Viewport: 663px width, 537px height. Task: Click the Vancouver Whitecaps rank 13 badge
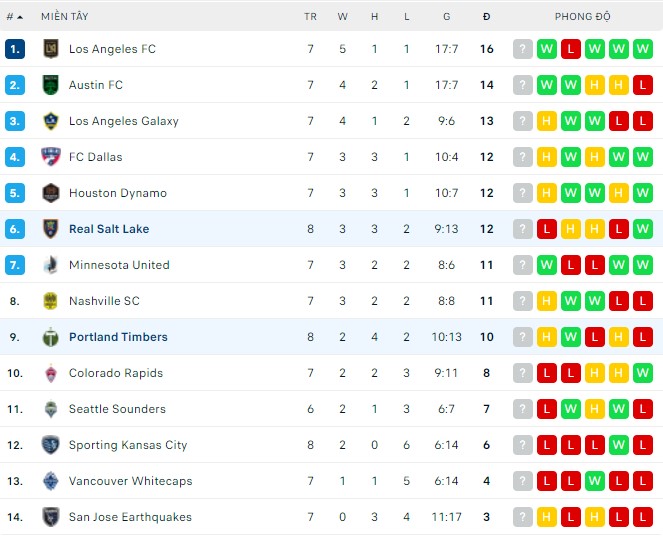point(14,481)
